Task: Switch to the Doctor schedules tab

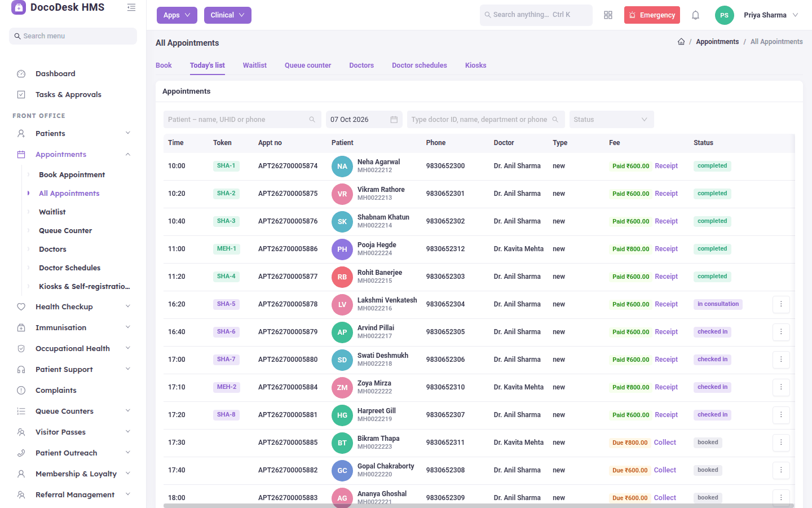Action: tap(420, 65)
